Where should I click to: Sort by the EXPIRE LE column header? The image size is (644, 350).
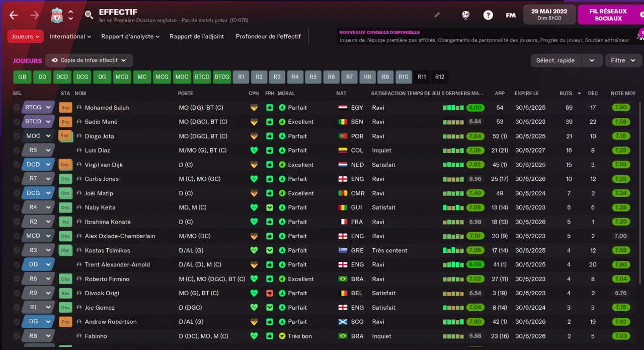click(526, 94)
